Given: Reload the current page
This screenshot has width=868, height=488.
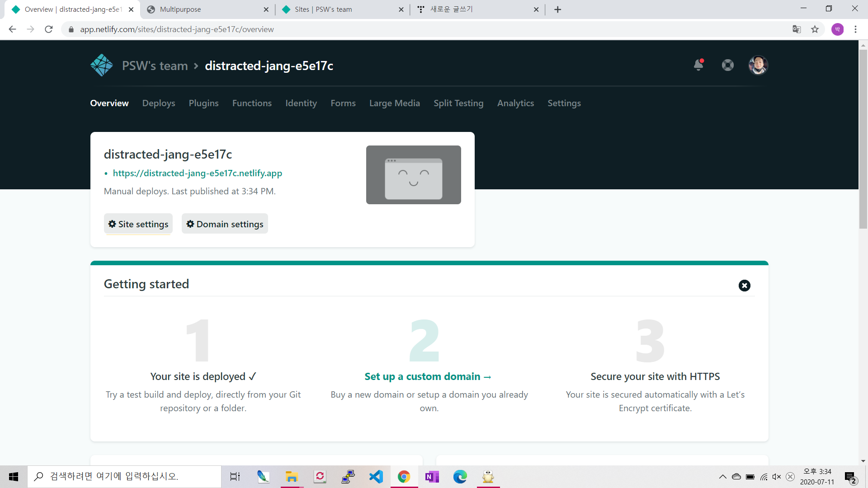Looking at the screenshot, I should pyautogui.click(x=49, y=29).
